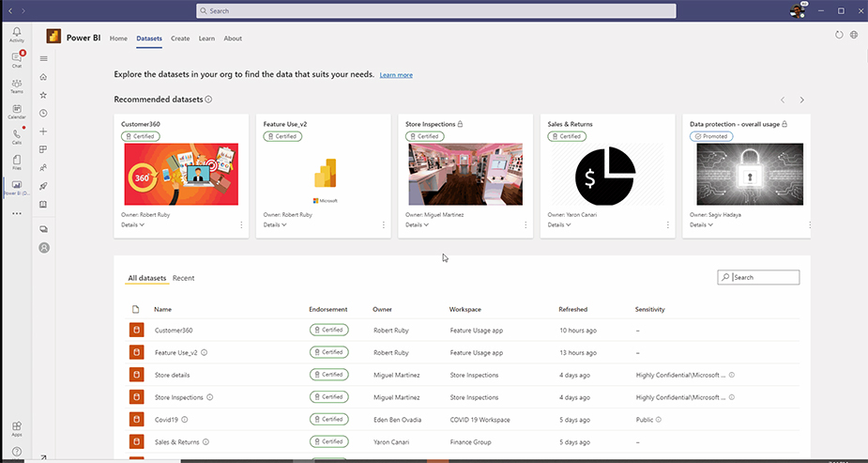Image resolution: width=868 pixels, height=463 pixels.
Task: Open the Sales & Returns pie chart thumbnail
Action: (608, 175)
